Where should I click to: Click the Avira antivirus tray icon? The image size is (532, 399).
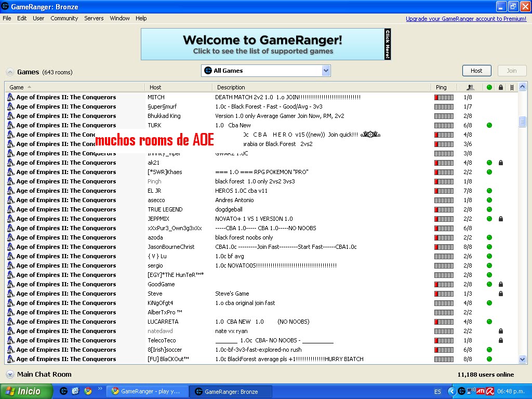coord(489,391)
